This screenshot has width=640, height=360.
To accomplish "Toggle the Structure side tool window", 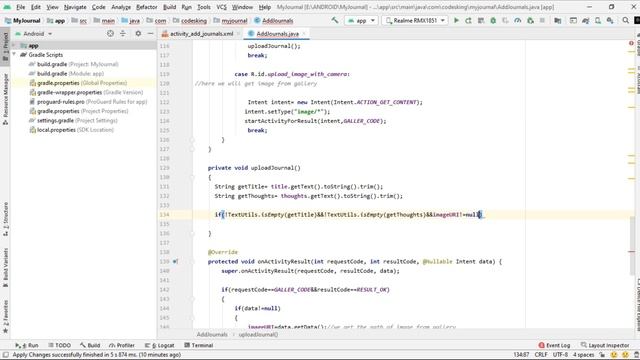I will click(x=5, y=219).
